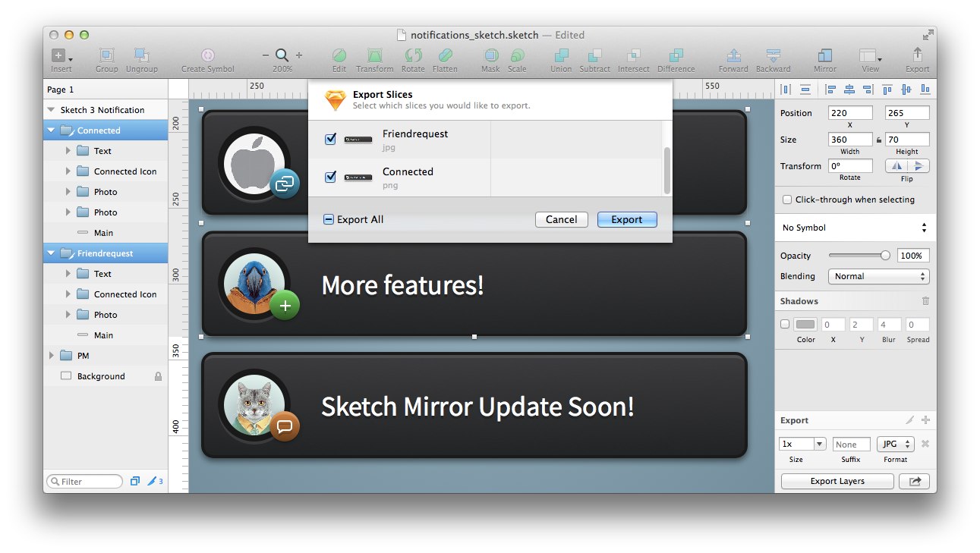This screenshot has width=980, height=553.
Task: Apply the Mask tool
Action: pos(491,55)
